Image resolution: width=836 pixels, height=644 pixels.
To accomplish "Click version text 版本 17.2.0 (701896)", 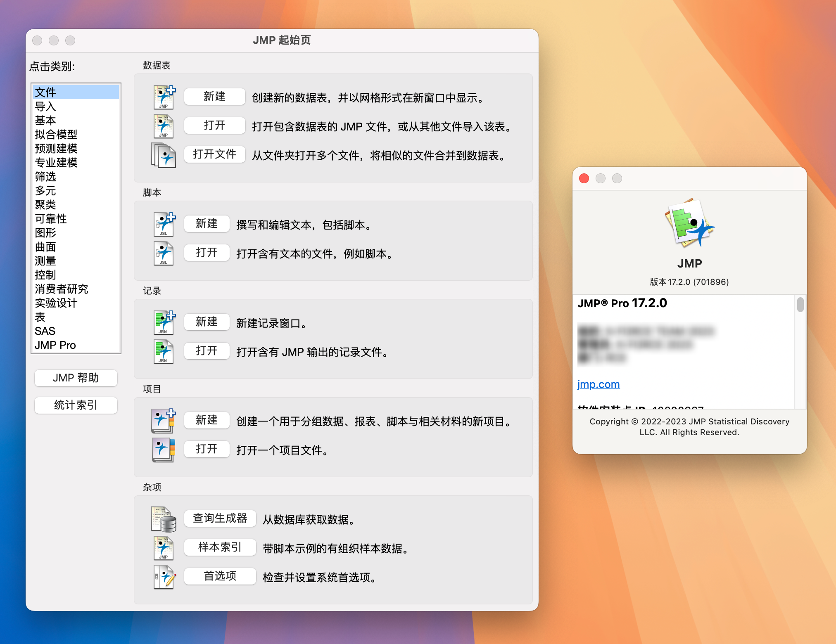I will [689, 282].
